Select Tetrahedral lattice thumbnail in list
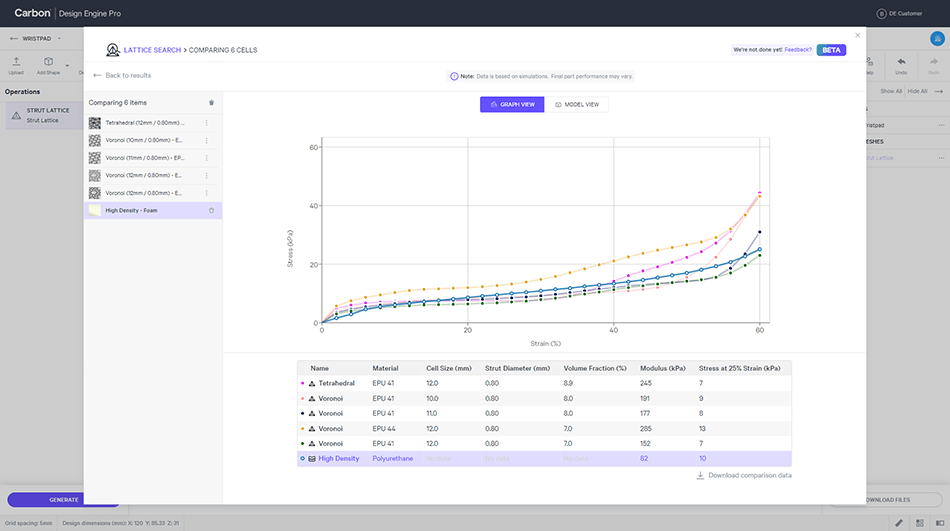 pos(95,123)
